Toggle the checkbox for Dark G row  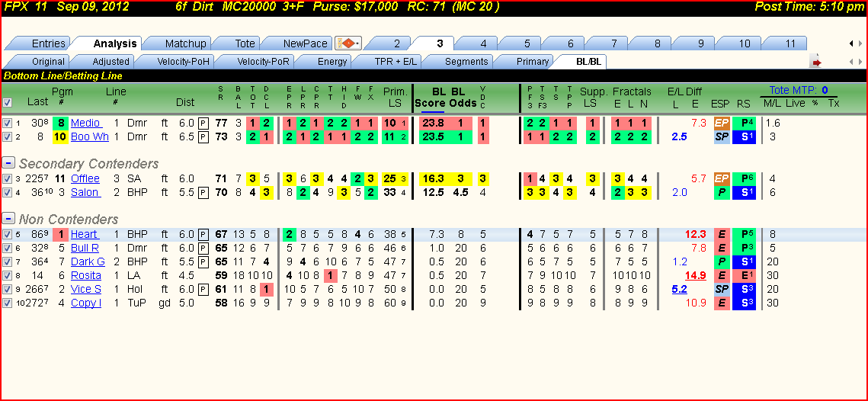[x=7, y=261]
